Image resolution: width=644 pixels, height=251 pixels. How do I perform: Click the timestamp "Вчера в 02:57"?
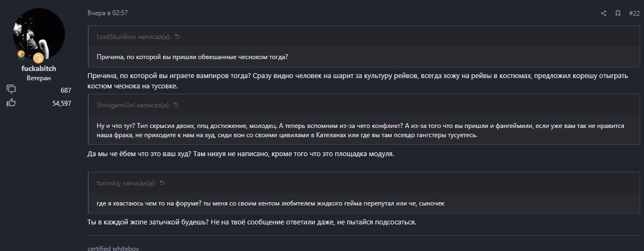point(108,13)
